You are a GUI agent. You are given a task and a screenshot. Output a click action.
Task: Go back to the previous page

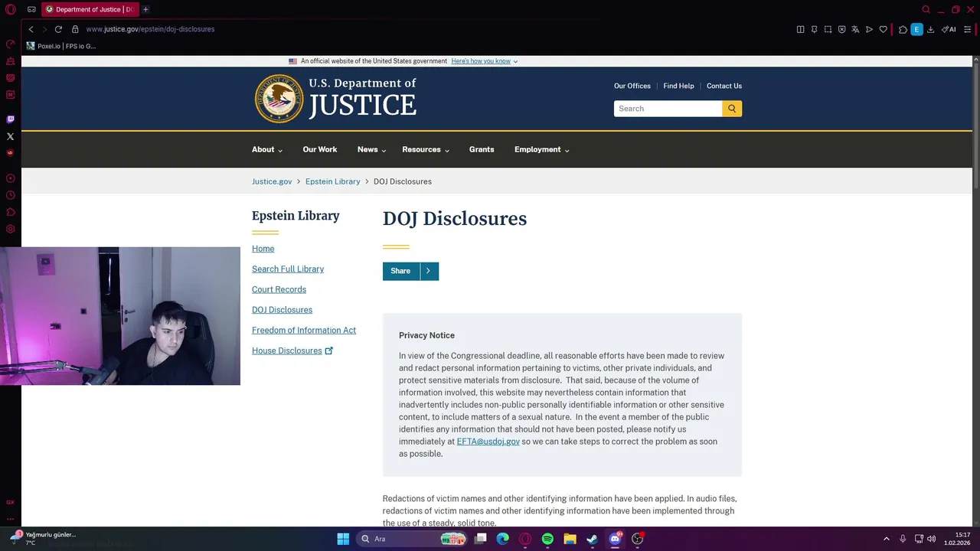pyautogui.click(x=31, y=29)
